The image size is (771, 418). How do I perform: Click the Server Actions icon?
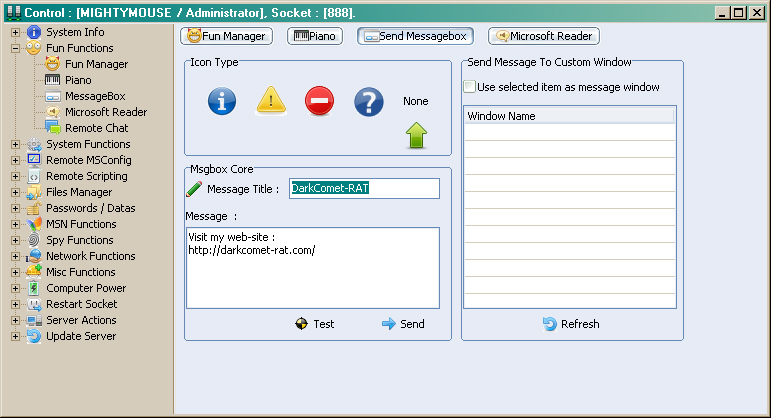tap(34, 320)
